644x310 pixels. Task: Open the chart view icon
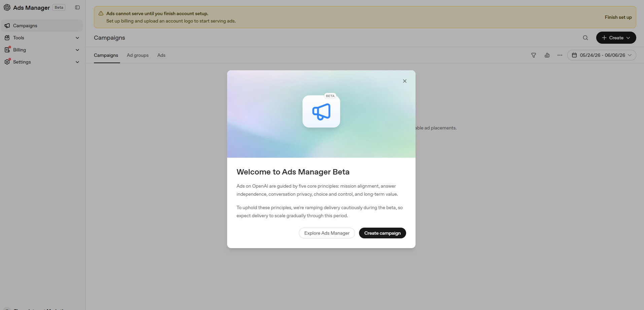547,55
